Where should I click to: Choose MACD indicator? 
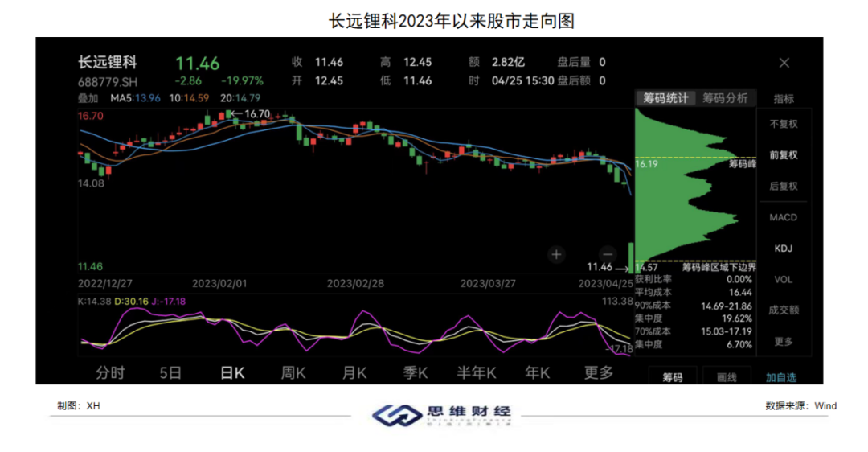coord(784,217)
